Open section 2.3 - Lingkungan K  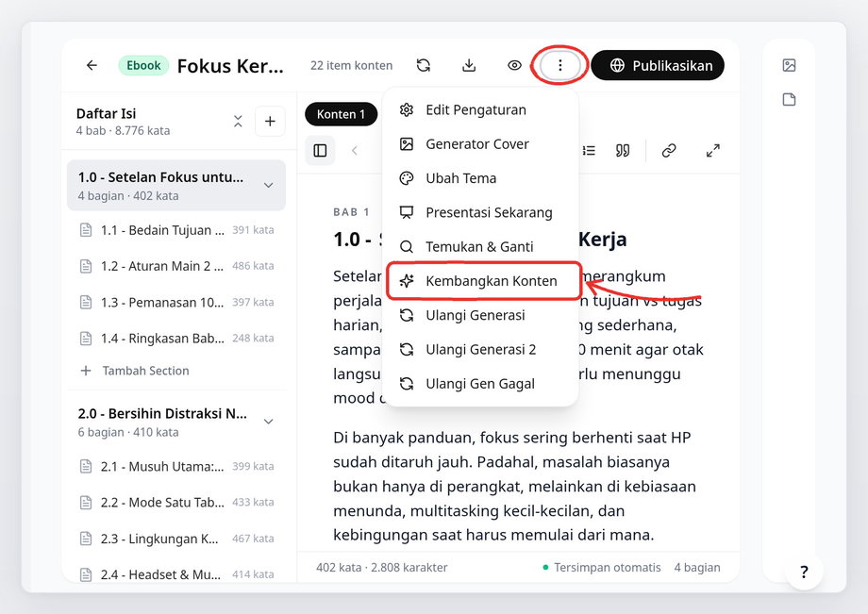pos(176,539)
